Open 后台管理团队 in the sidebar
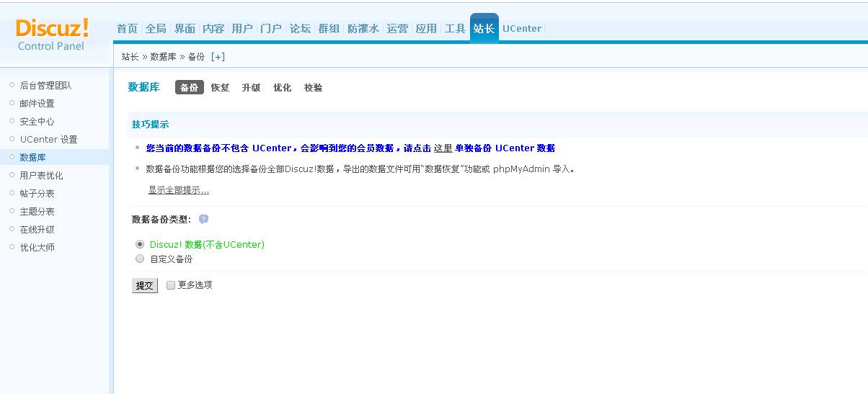 [x=45, y=85]
